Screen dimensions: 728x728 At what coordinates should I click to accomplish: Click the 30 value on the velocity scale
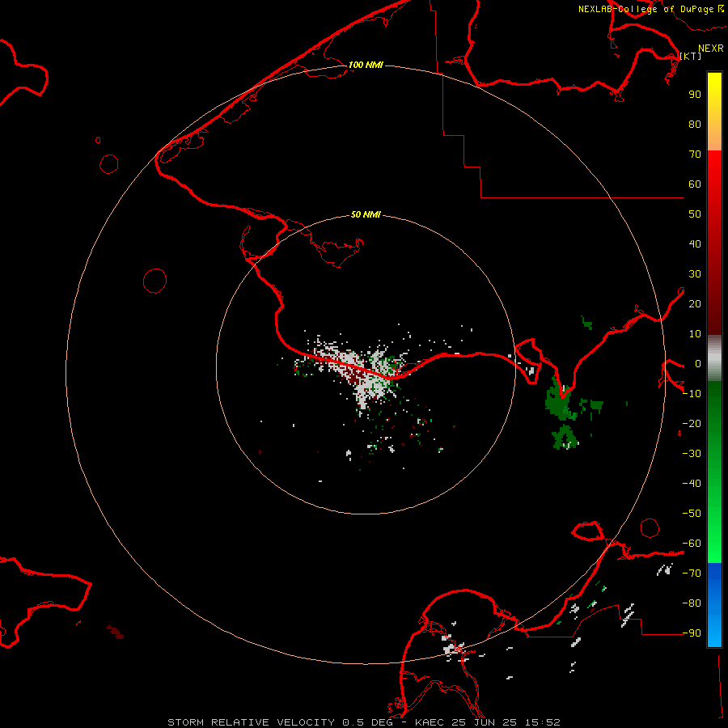tap(695, 274)
